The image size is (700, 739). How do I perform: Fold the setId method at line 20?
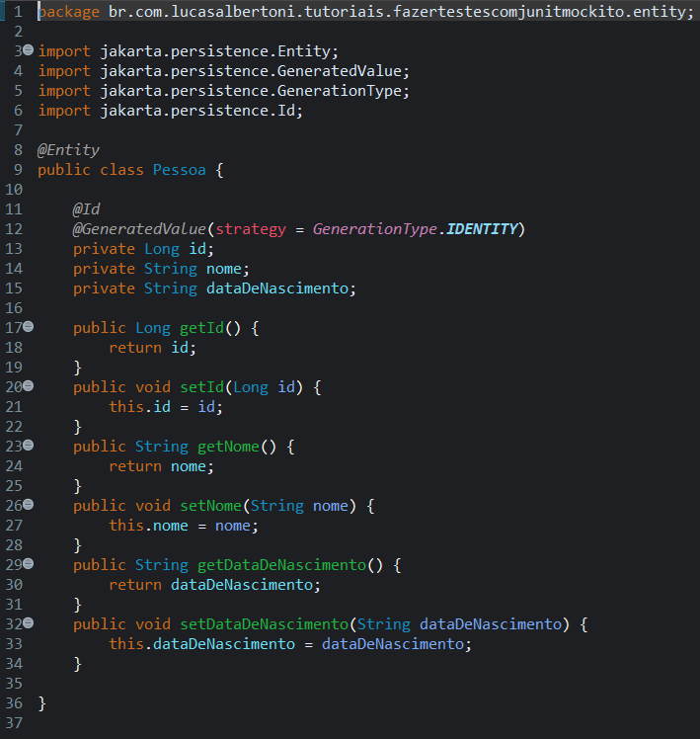[x=28, y=386]
